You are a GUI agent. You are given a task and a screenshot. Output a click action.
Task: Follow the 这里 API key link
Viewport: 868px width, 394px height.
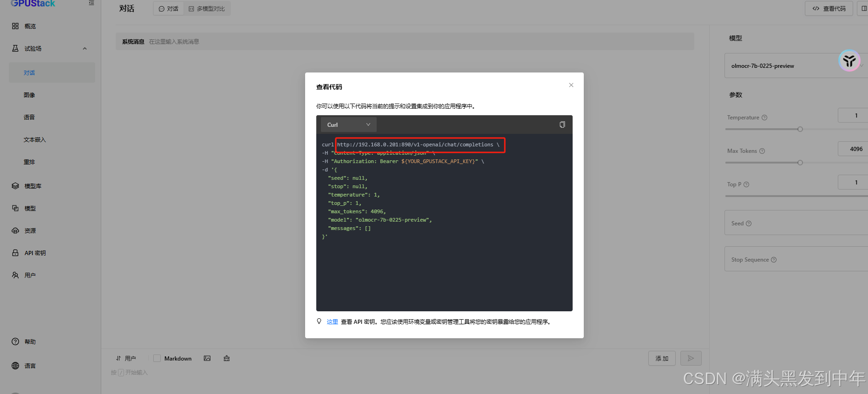pos(332,322)
